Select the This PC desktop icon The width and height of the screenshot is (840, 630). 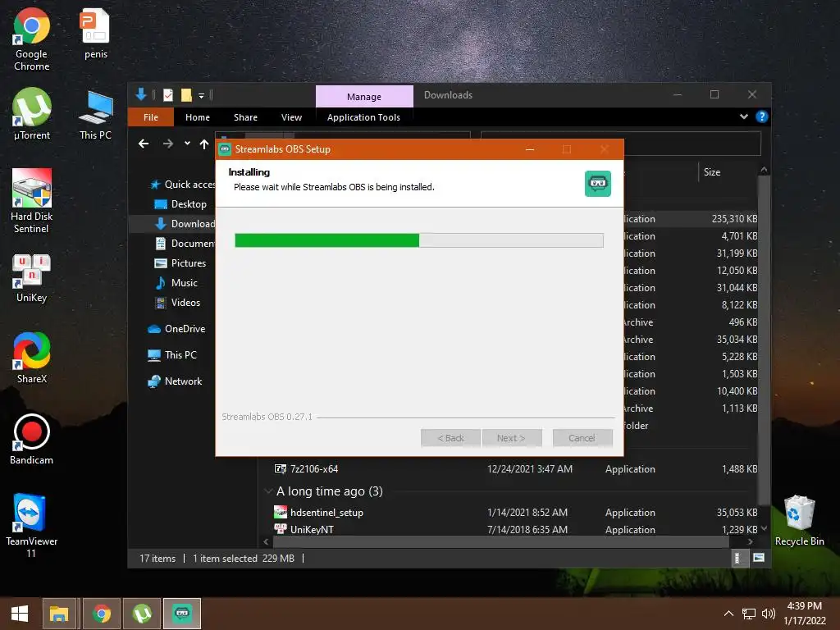pos(96,114)
